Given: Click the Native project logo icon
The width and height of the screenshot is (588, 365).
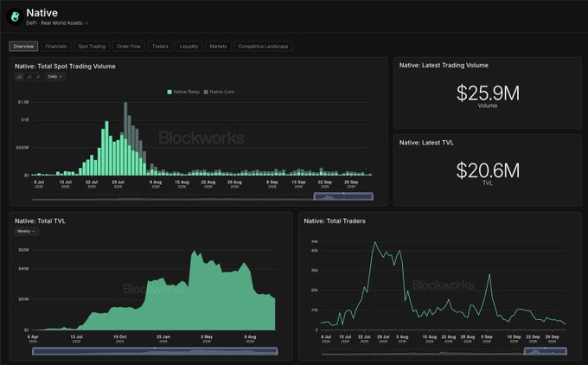Looking at the screenshot, I should 15,17.
